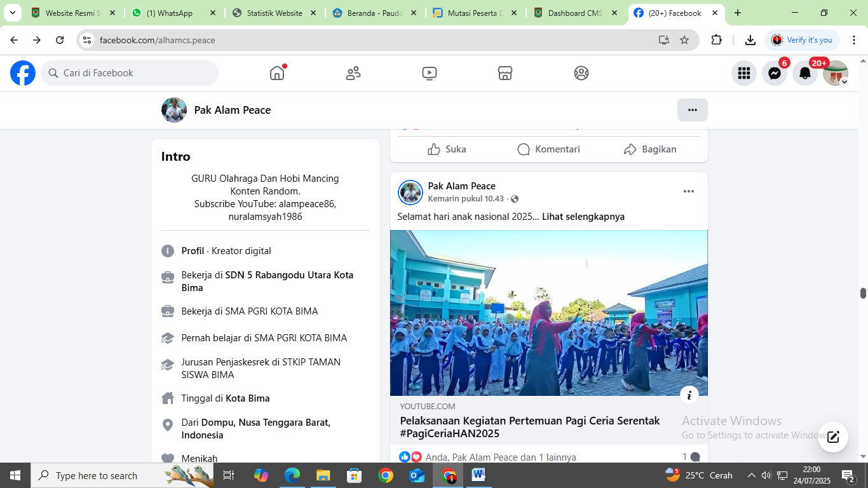This screenshot has height=488, width=868.
Task: Select 'Pernah belajar di SMA PGRI KOTA BIMA'
Action: [264, 338]
